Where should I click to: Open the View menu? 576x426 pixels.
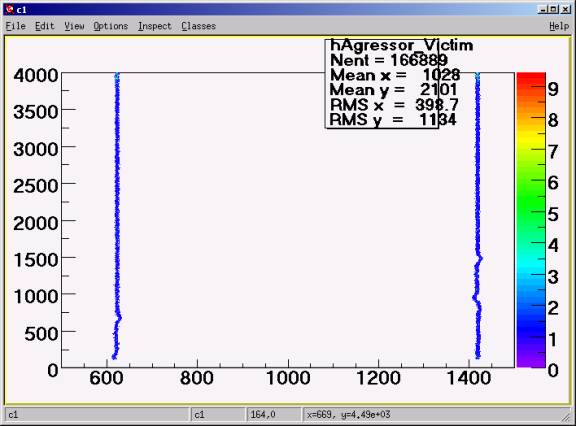[74, 26]
